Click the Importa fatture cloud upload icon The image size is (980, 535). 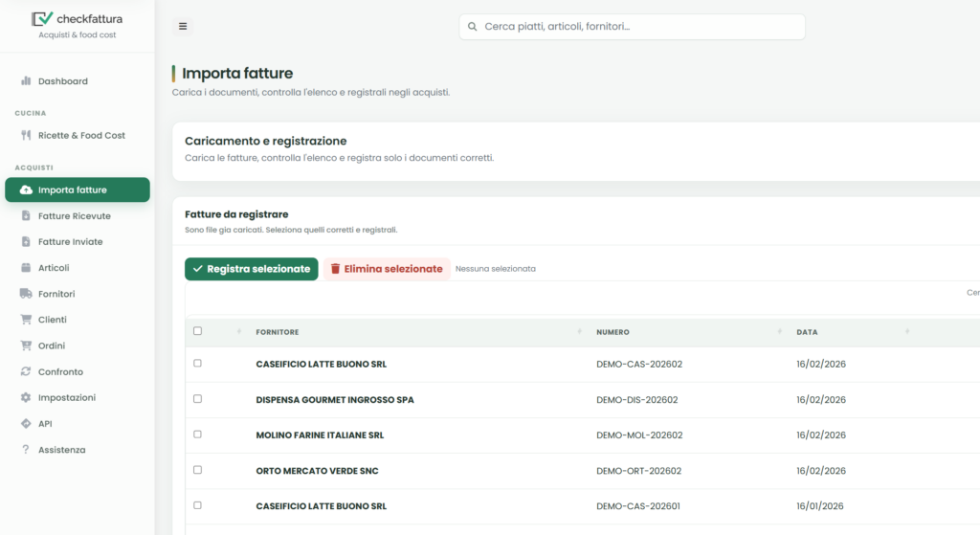coord(26,190)
